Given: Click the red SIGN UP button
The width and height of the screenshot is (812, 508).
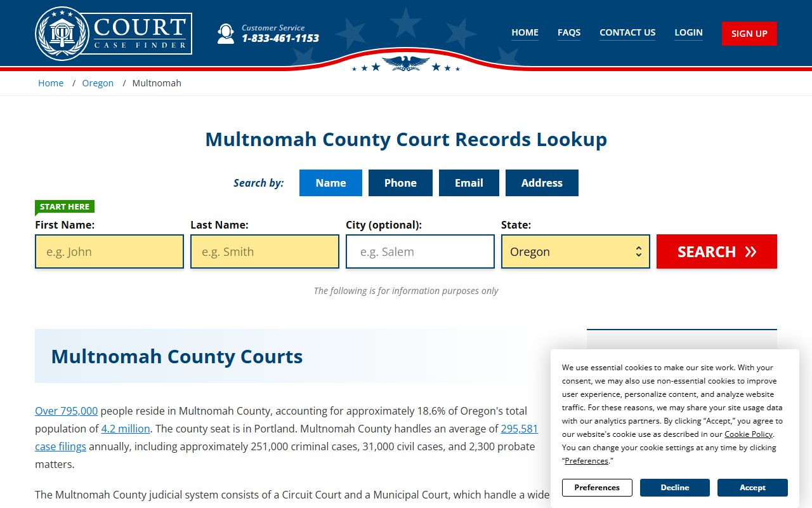Looking at the screenshot, I should [749, 34].
